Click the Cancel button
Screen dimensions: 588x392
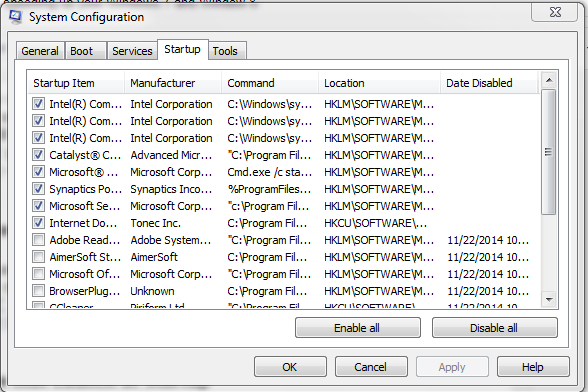tap(371, 366)
